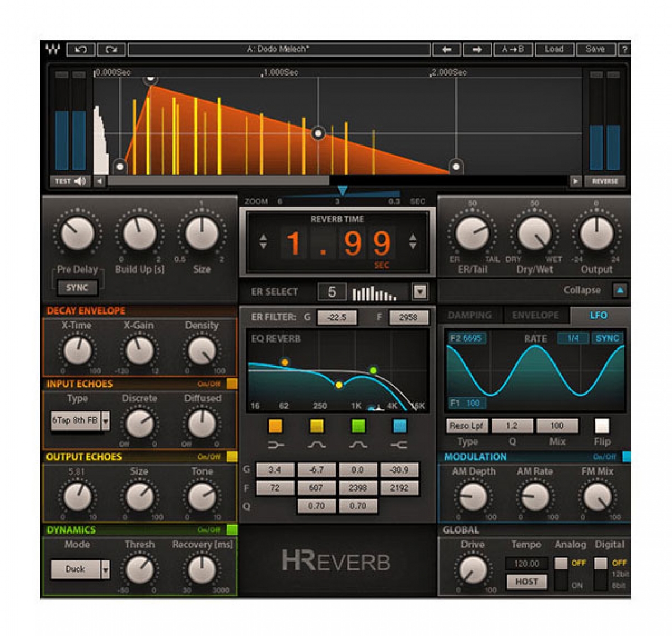Screen dimensions: 672x636
Task: Increase reverb time with left stepper arrows
Action: (x=263, y=241)
